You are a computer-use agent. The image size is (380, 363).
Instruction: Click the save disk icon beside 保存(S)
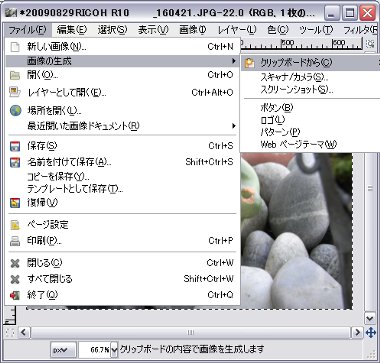click(15, 146)
